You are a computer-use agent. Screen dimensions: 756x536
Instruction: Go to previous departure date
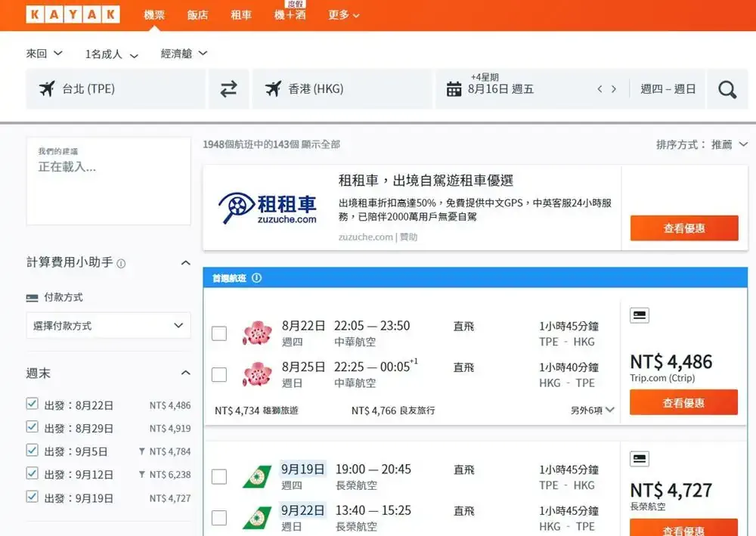pyautogui.click(x=600, y=89)
